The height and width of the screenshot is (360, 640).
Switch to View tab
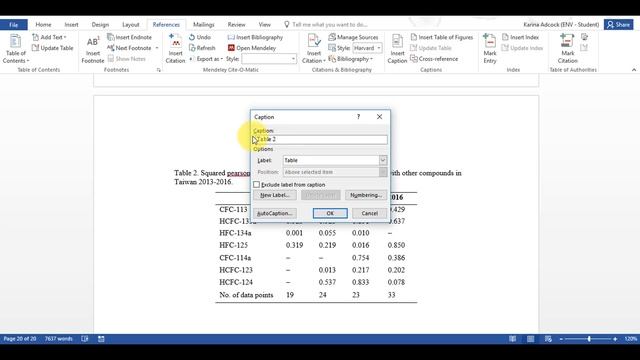click(264, 24)
